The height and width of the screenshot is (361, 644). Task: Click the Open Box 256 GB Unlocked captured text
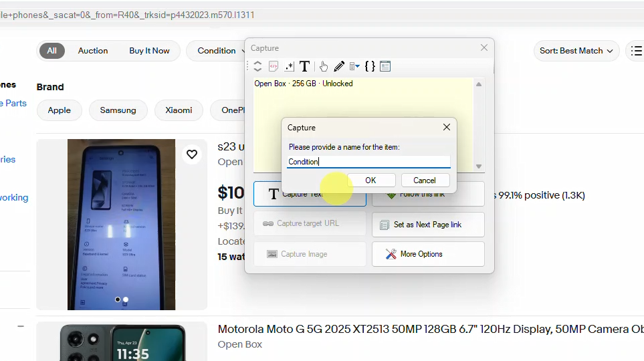tap(304, 84)
